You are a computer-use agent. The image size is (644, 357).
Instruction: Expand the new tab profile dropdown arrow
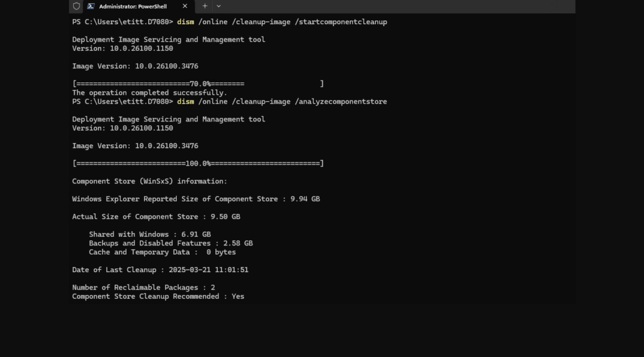coord(218,6)
